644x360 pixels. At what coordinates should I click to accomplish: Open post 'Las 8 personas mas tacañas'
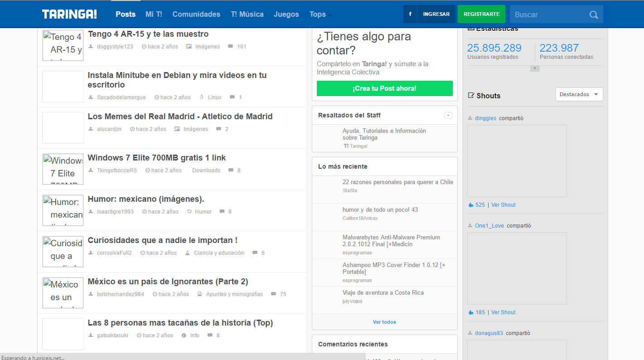180,323
